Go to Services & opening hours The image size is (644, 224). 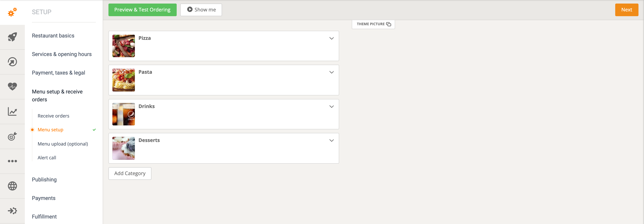(62, 54)
